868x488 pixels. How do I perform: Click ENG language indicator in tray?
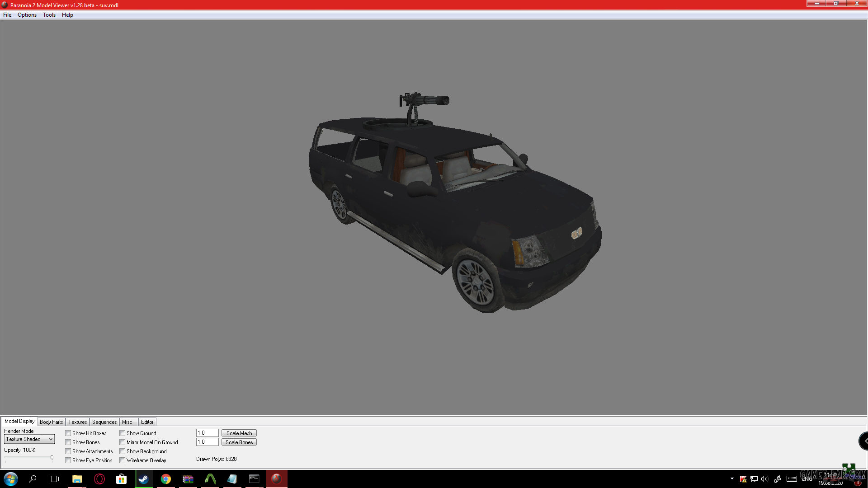tap(807, 479)
